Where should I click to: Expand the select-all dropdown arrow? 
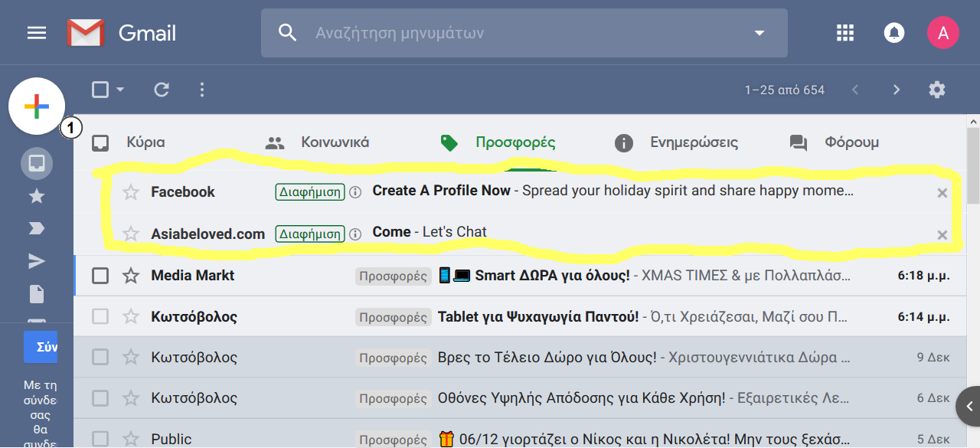(x=120, y=90)
